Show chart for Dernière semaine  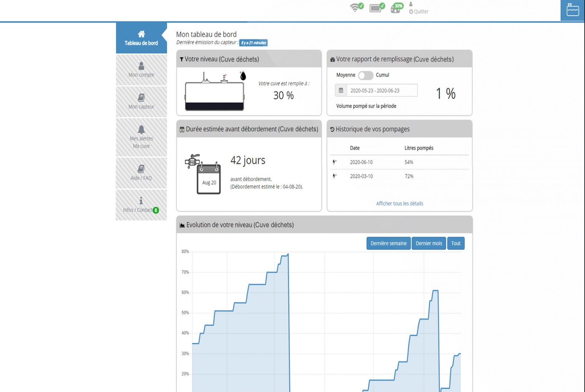[388, 244]
